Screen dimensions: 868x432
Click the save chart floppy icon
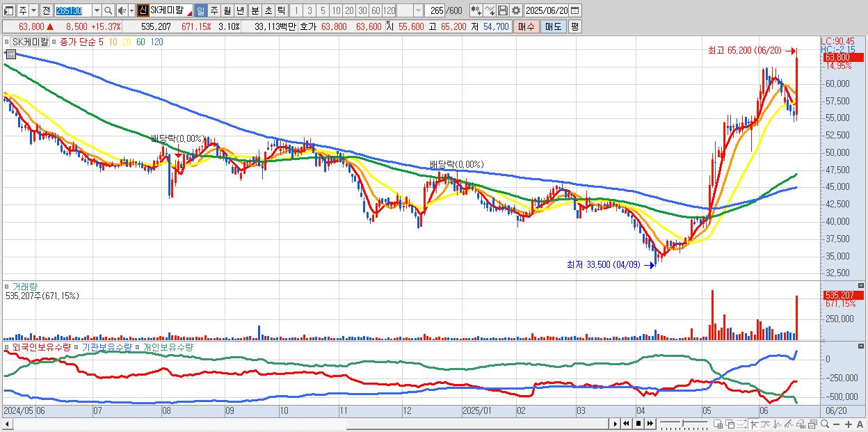click(503, 10)
